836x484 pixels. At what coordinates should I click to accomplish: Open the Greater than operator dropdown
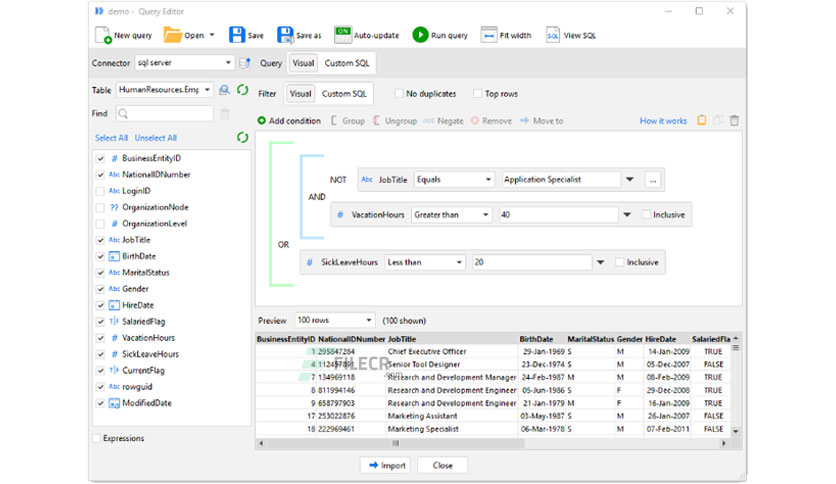[x=452, y=215]
